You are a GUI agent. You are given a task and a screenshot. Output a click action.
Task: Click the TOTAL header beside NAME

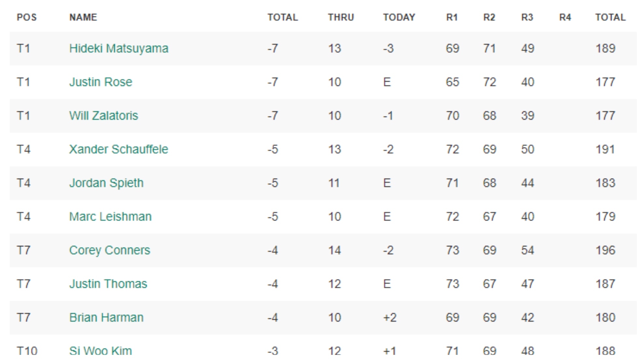tap(282, 17)
